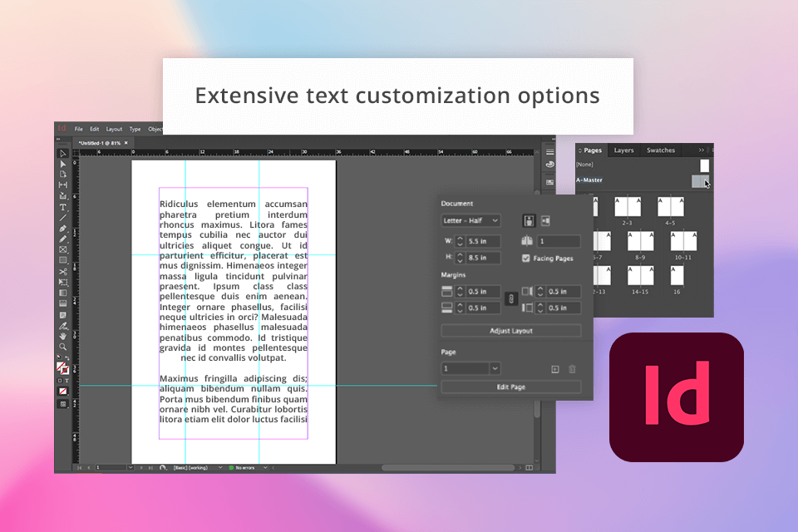Select the Gradient Swatch tool
Viewport: 798px width, 532px height.
[x=62, y=293]
